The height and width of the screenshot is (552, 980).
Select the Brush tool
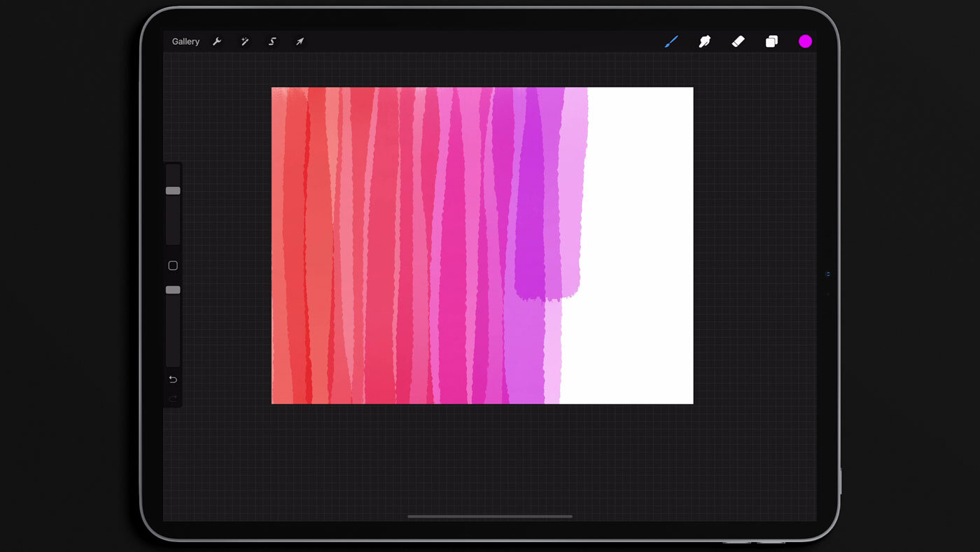click(671, 41)
